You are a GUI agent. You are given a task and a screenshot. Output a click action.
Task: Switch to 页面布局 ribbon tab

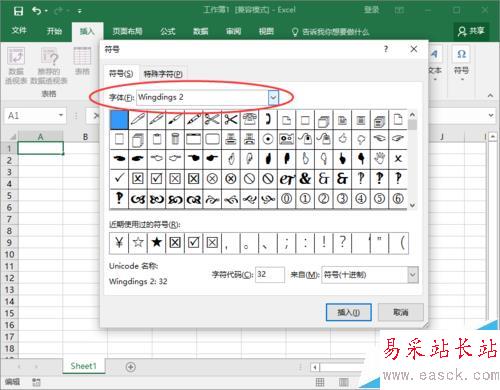(x=127, y=31)
